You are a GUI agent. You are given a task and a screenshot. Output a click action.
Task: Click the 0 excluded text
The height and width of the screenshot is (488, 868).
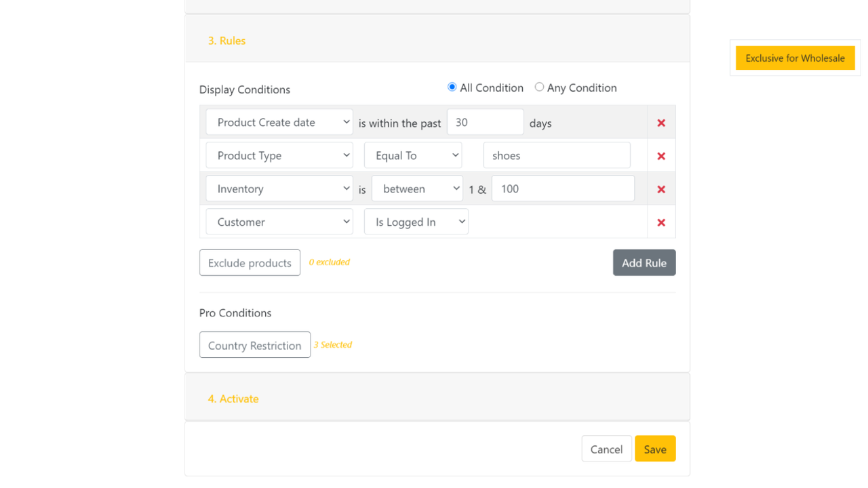[x=329, y=262]
